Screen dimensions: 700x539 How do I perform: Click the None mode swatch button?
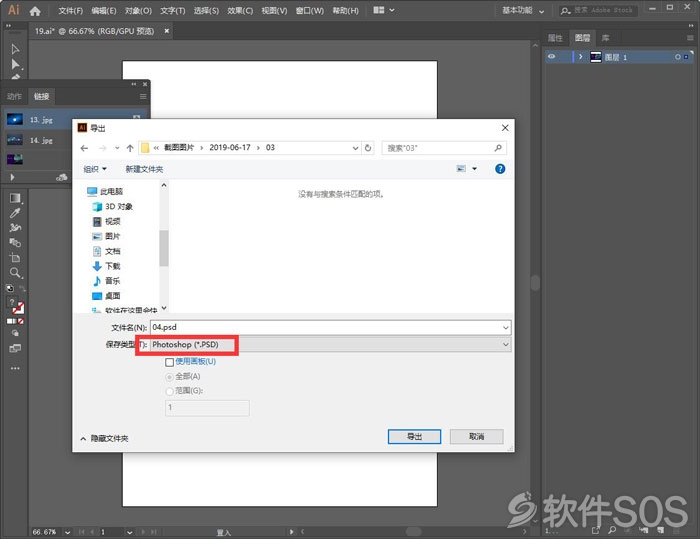(21, 321)
